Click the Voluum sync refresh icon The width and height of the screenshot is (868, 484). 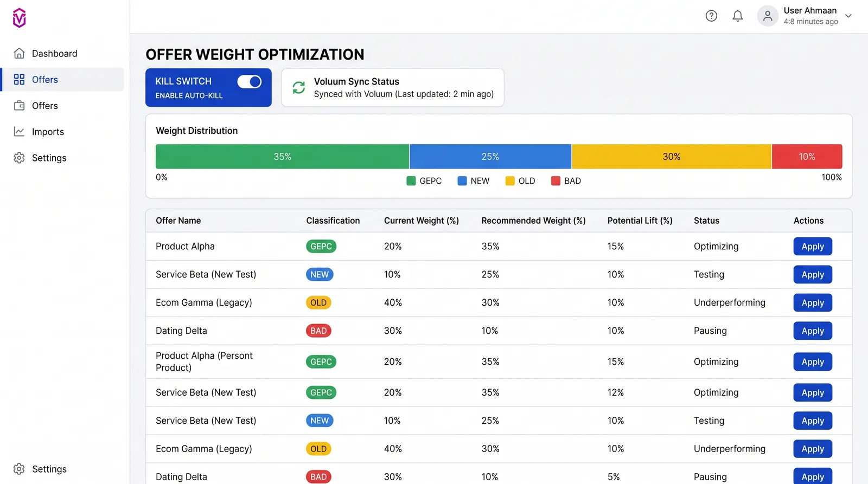[x=299, y=87]
